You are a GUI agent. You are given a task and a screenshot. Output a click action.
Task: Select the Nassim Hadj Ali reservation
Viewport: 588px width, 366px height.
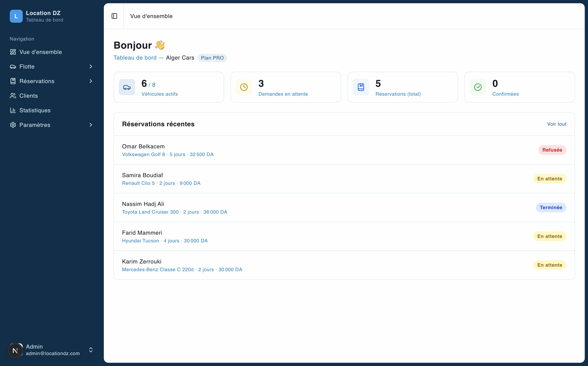point(344,208)
